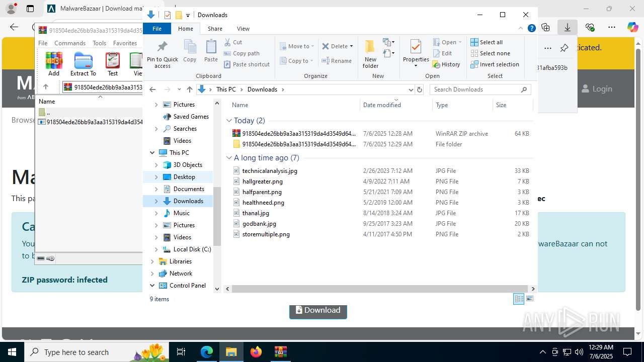Open Delete dropdown arrow
Screen dimensions: 644x362
coord(351,46)
